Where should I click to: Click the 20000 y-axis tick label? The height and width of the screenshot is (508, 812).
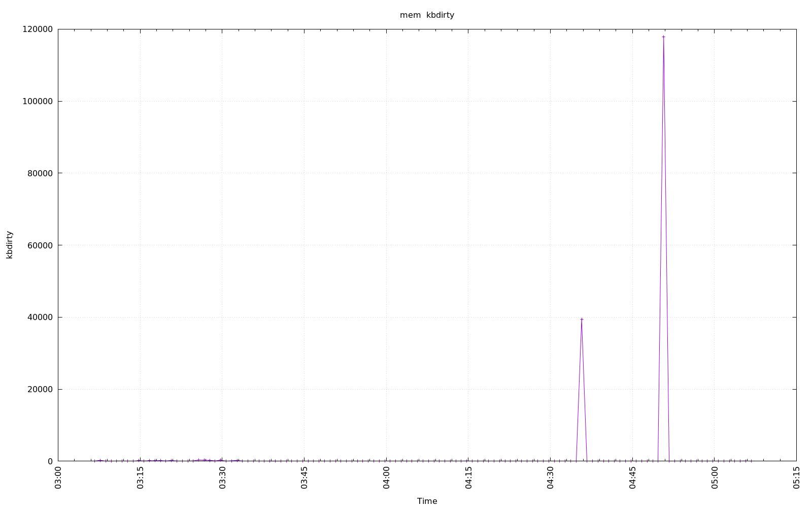(40, 390)
